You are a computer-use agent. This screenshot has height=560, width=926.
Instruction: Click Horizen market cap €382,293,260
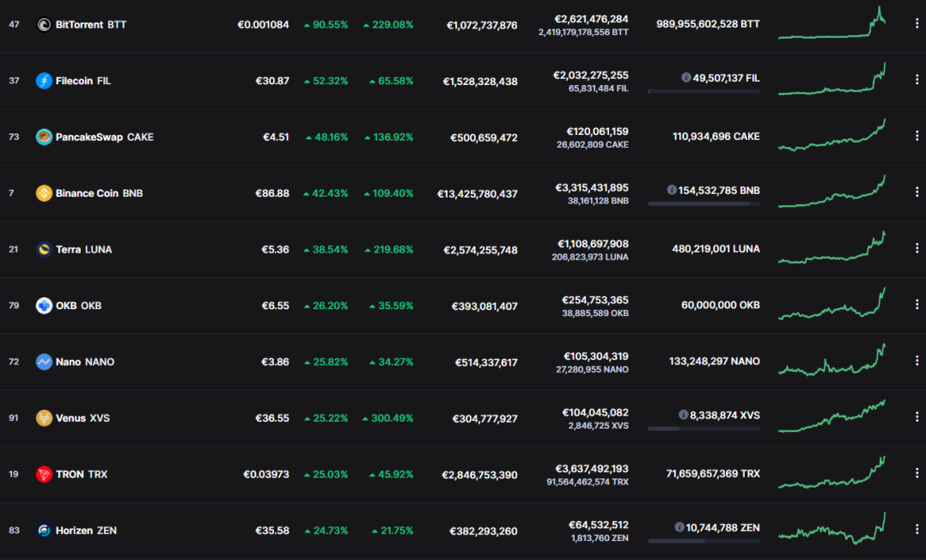coord(484,531)
